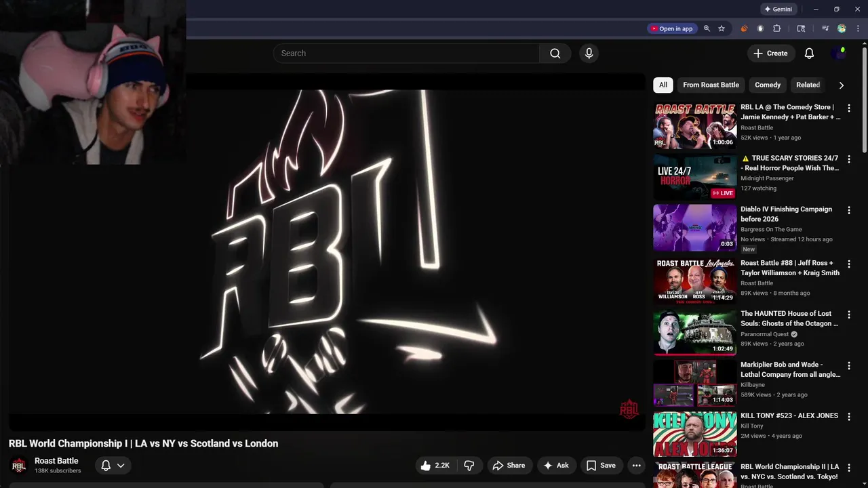Select the All filter chip
This screenshot has width=868, height=488.
(663, 85)
